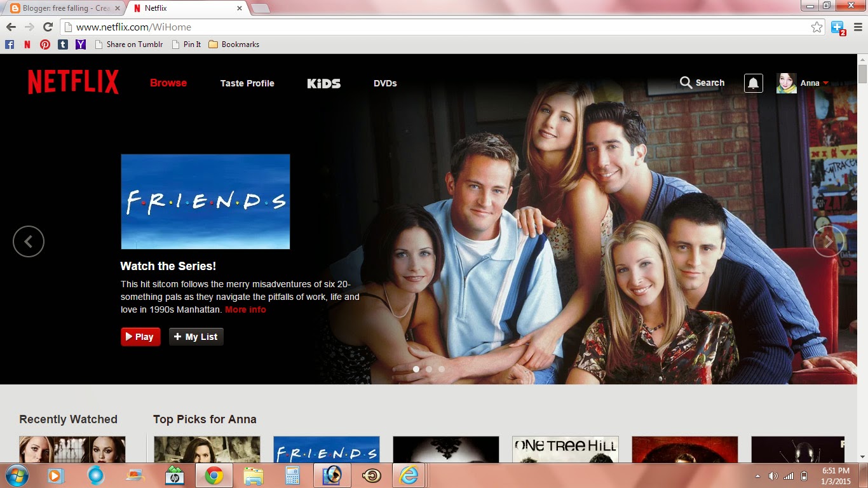Click the Pin It bookmarklet
Viewport: 868px width, 488px height.
(x=187, y=44)
